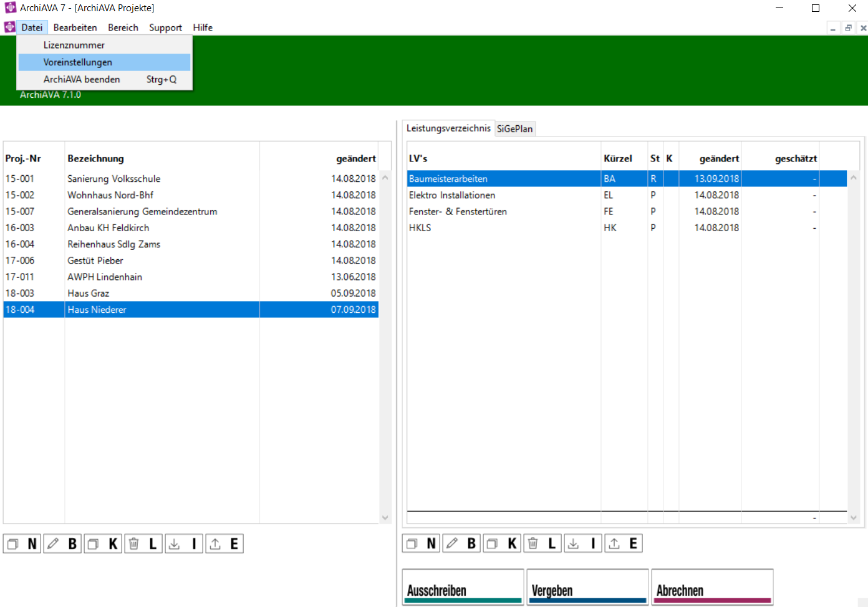868x607 pixels.
Task: Click the LV list scroll-up arrow
Action: coord(854,178)
